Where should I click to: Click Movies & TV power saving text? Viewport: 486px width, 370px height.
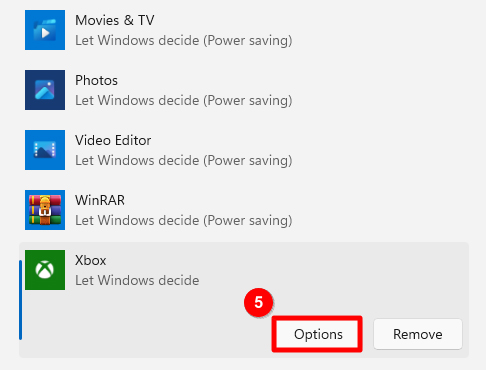[x=184, y=40]
